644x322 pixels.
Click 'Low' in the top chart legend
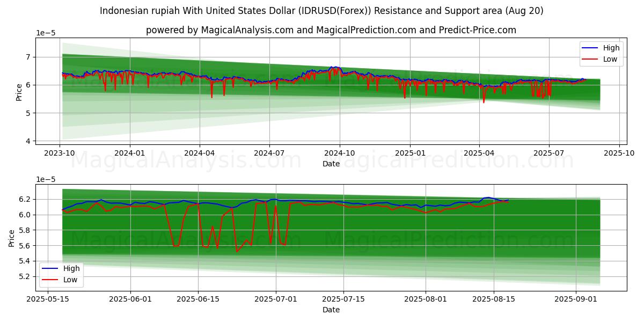pos(610,59)
